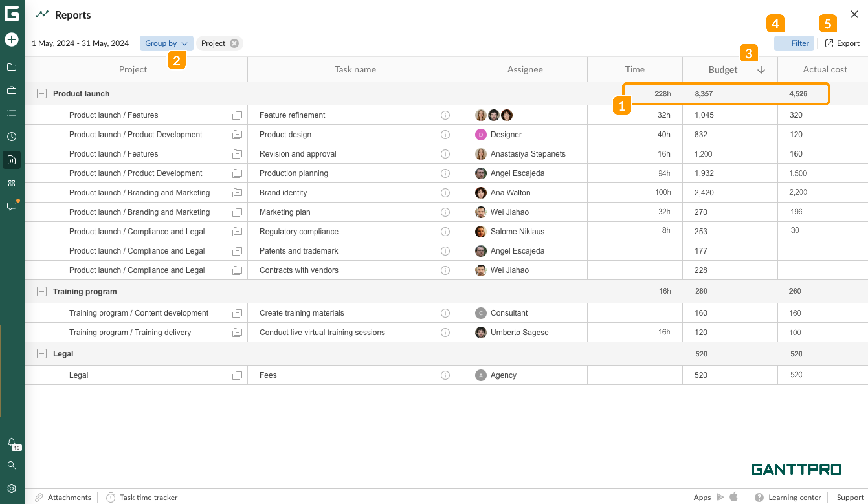Image resolution: width=868 pixels, height=504 pixels.
Task: Click info icon for Brand identity task
Action: tap(445, 193)
